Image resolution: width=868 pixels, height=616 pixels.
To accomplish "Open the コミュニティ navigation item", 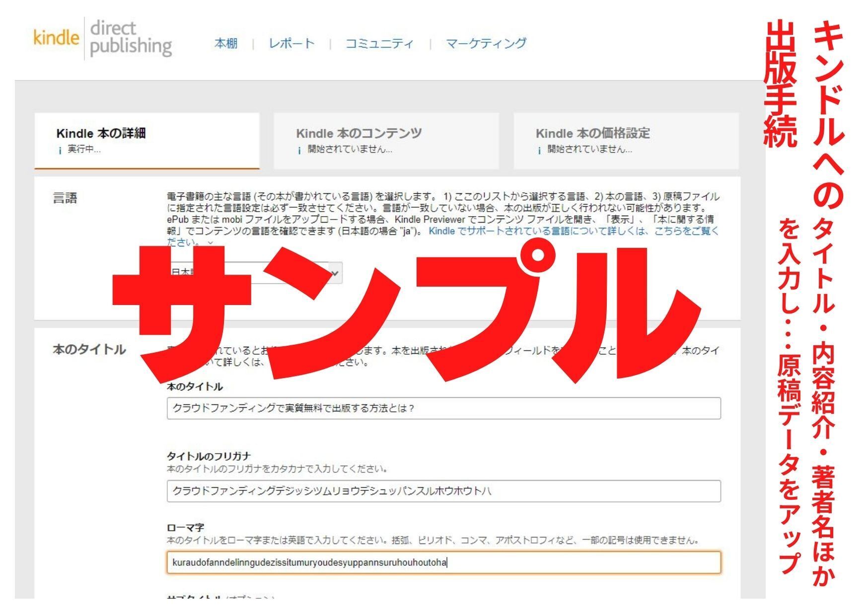I will pyautogui.click(x=379, y=44).
